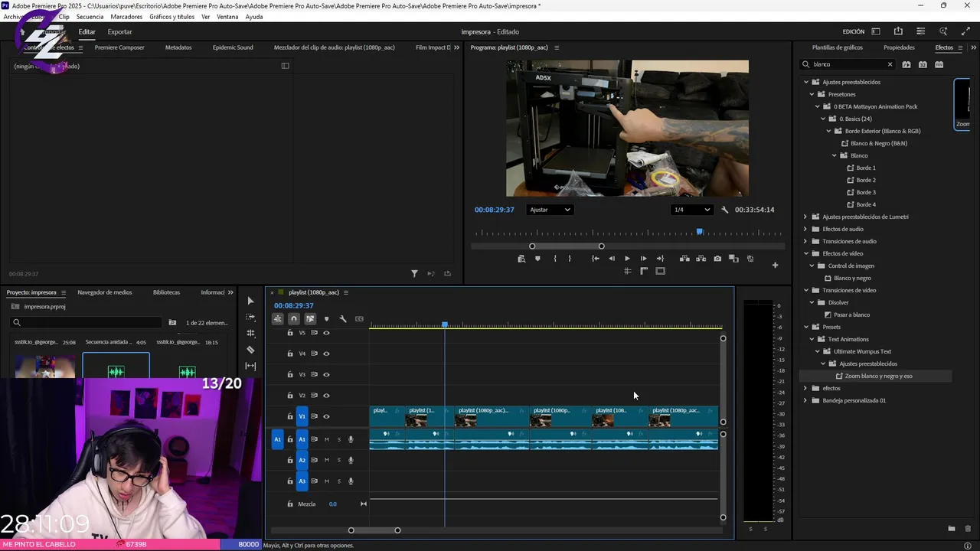Open Program monitor settings wrench
Screen dimensions: 980x551
pos(724,210)
